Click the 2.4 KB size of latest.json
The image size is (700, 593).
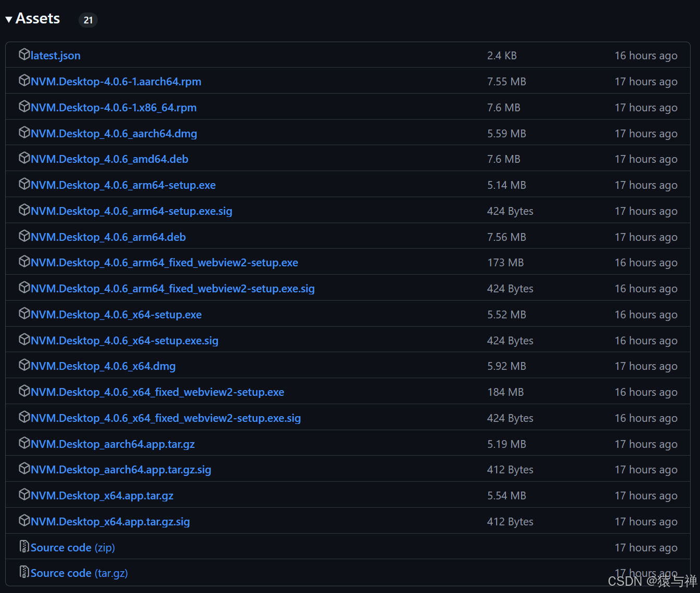(x=502, y=56)
